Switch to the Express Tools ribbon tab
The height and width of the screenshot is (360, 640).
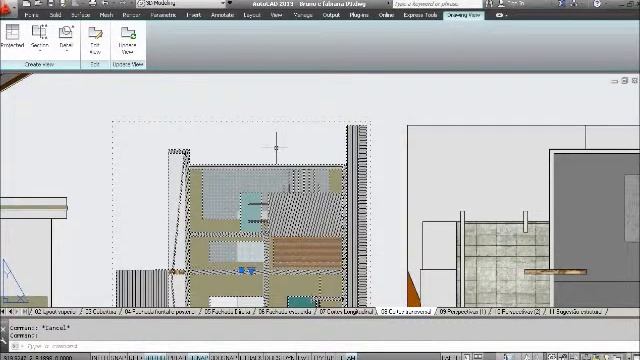(x=420, y=15)
